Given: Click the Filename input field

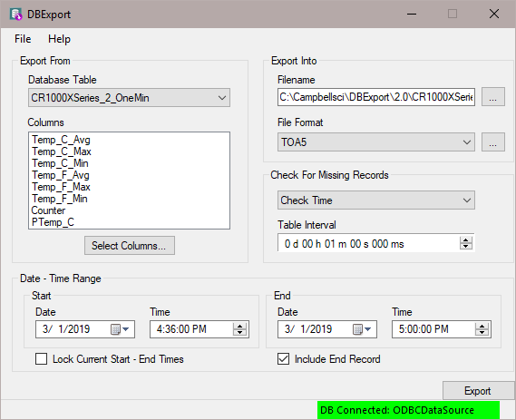Looking at the screenshot, I should tap(376, 97).
